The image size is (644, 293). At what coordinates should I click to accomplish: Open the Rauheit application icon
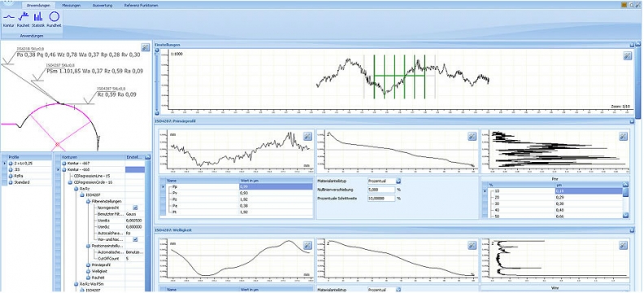[x=24, y=19]
